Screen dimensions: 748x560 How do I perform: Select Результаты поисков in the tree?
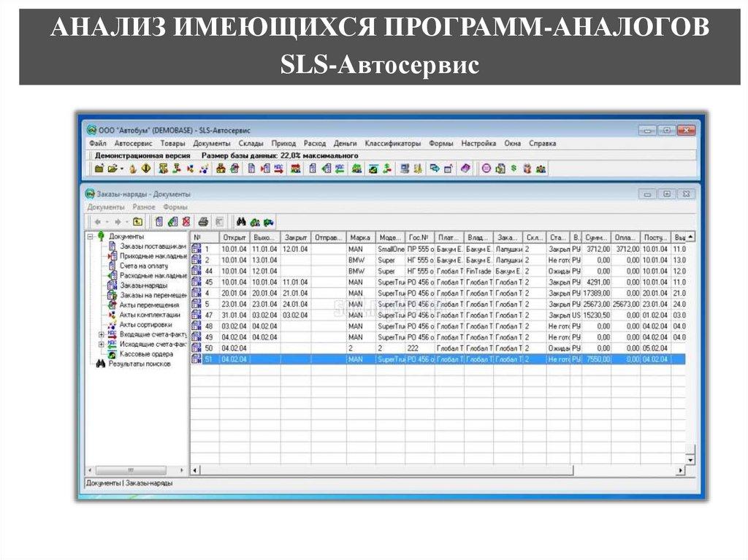(139, 364)
